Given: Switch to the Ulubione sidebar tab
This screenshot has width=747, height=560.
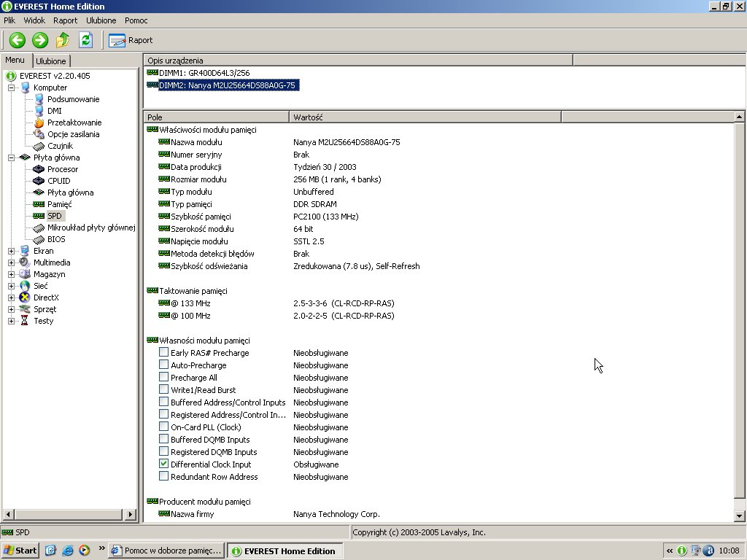Looking at the screenshot, I should (51, 61).
